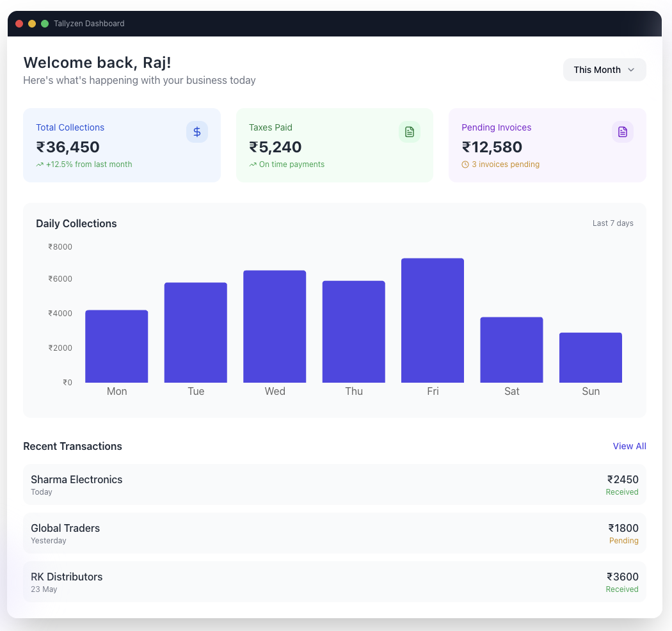Click the purple document icon on Pending Invoices
This screenshot has height=631, width=672.
[622, 132]
